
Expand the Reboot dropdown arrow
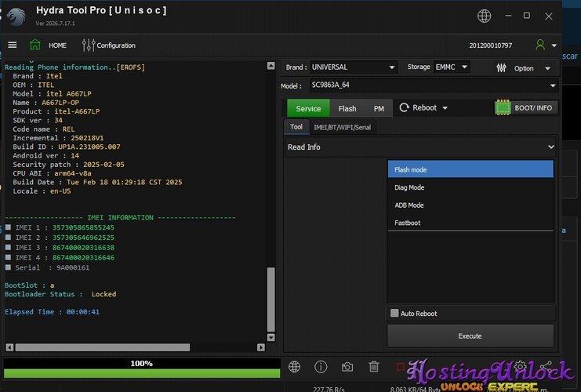[445, 108]
